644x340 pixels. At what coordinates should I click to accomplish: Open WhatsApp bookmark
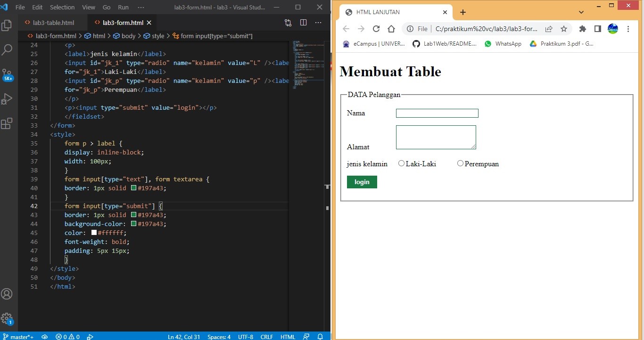click(503, 44)
